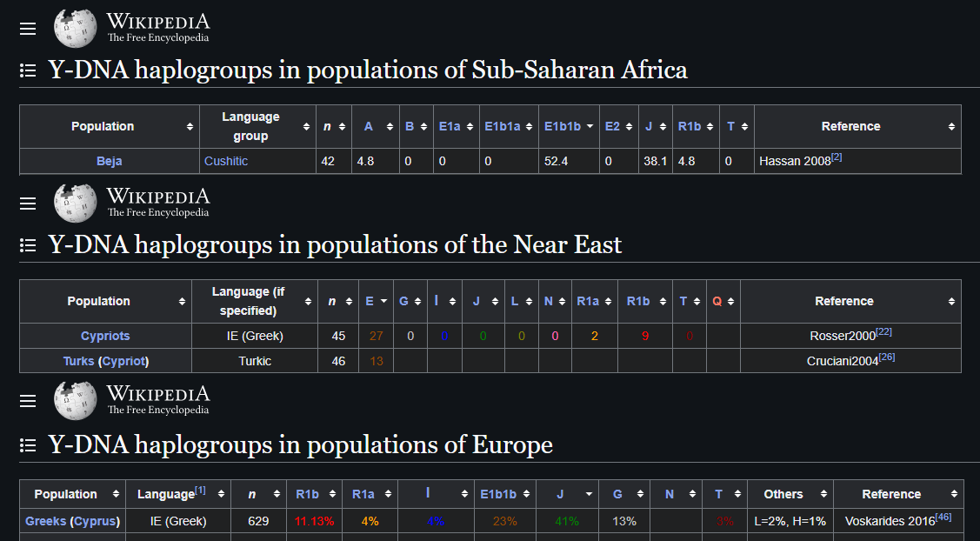Screen dimensions: 980x541
Task: Select the 11.13% value in Greeks row
Action: [315, 522]
